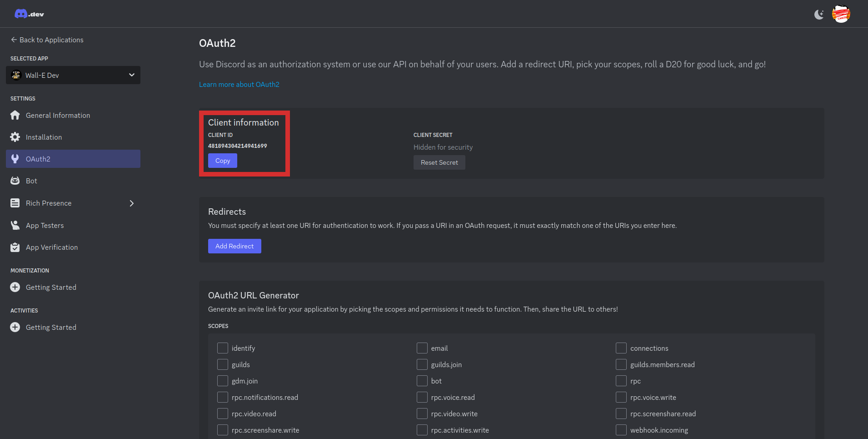Tick the rpc.voice.write checkbox
The image size is (868, 439).
point(621,397)
